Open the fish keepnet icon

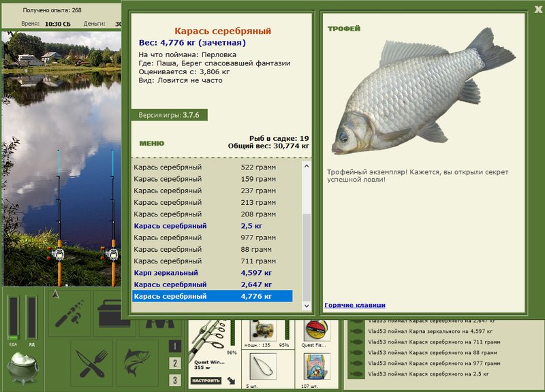pos(138,363)
